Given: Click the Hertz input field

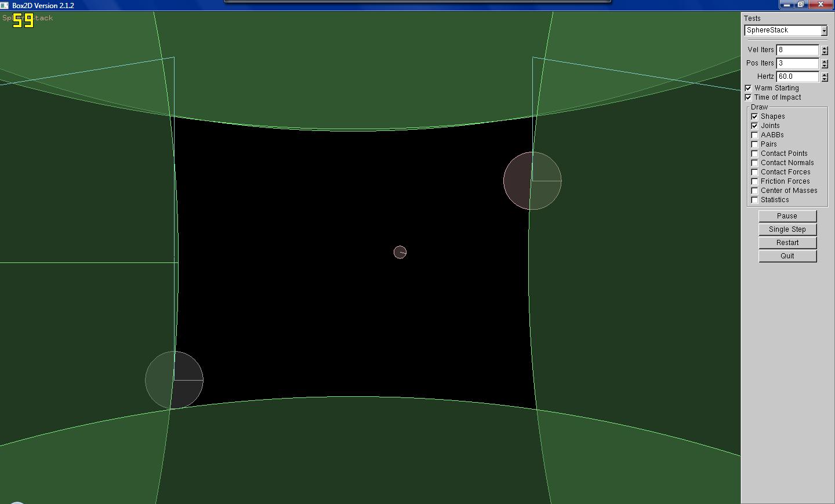Looking at the screenshot, I should pyautogui.click(x=797, y=76).
